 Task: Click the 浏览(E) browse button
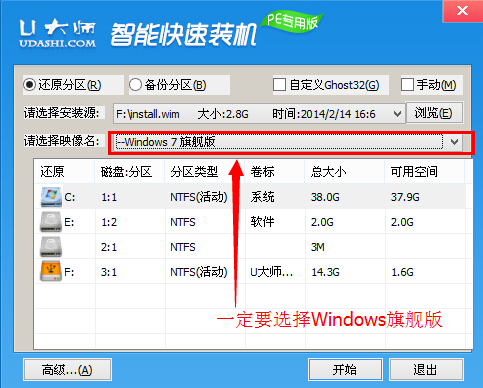tap(434, 113)
